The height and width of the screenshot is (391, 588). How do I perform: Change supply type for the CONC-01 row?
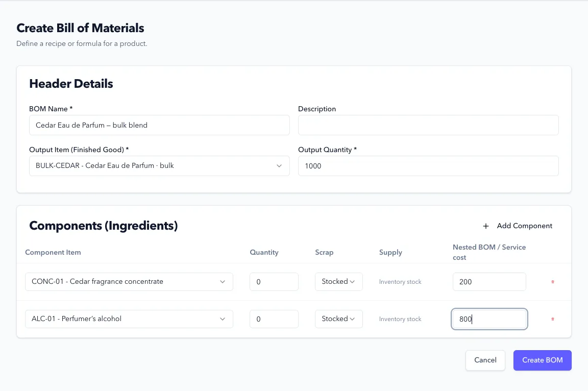tap(338, 282)
